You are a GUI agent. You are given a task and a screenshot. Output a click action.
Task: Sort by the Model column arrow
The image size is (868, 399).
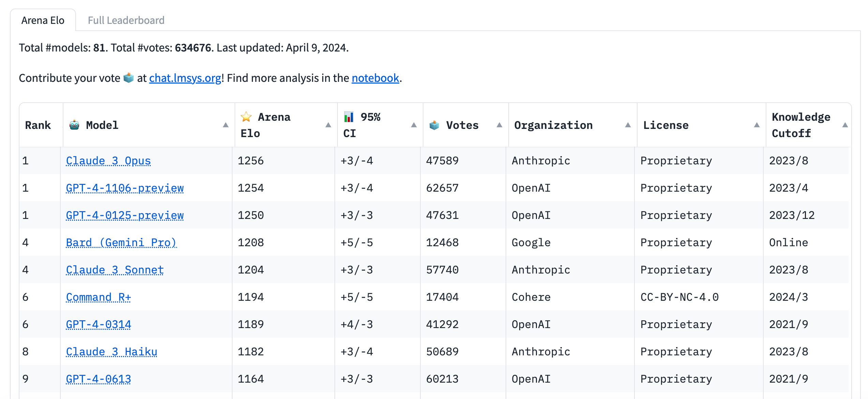tap(226, 125)
